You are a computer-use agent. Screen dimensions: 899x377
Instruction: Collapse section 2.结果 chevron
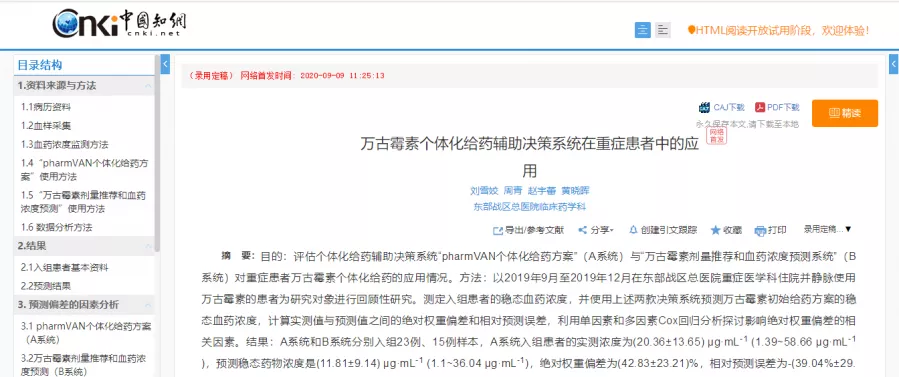pyautogui.click(x=148, y=246)
